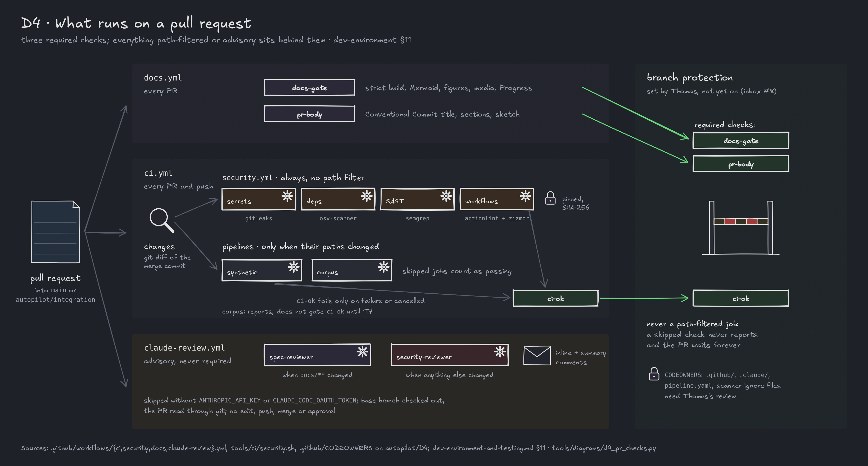
Task: Select the pr-body box in docs.yml
Action: click(x=309, y=114)
